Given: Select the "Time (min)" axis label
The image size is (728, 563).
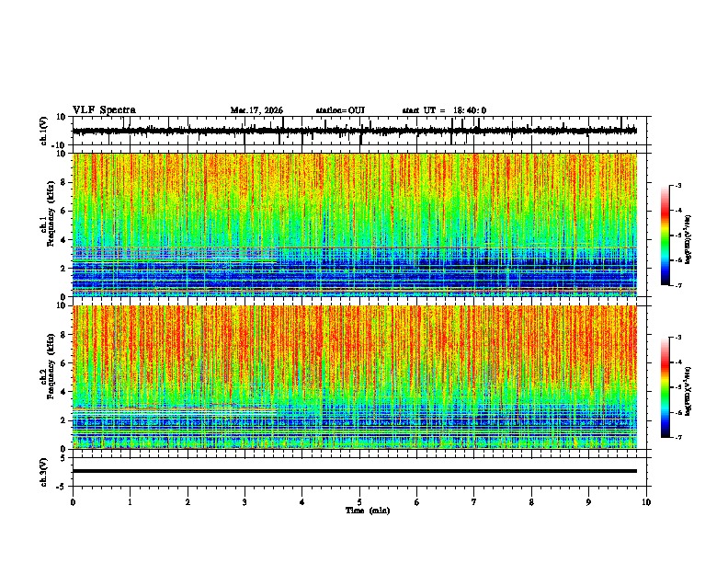Looking at the screenshot, I should point(368,511).
